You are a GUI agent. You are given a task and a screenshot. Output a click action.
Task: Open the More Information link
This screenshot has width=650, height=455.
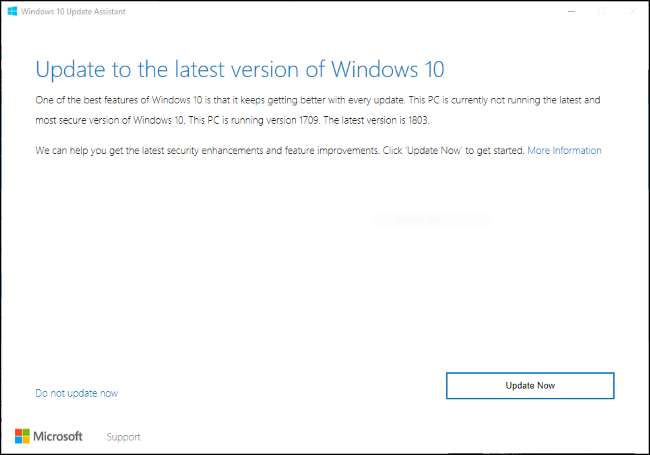(x=564, y=151)
